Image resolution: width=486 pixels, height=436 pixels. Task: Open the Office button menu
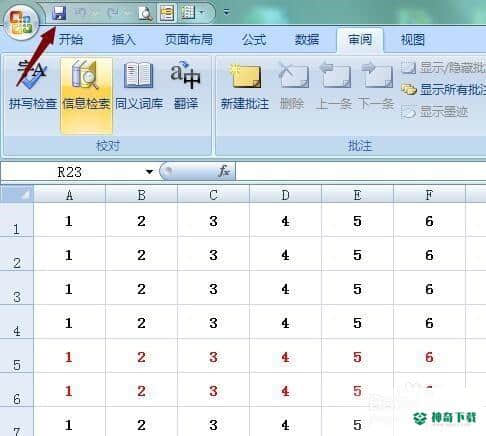21,23
